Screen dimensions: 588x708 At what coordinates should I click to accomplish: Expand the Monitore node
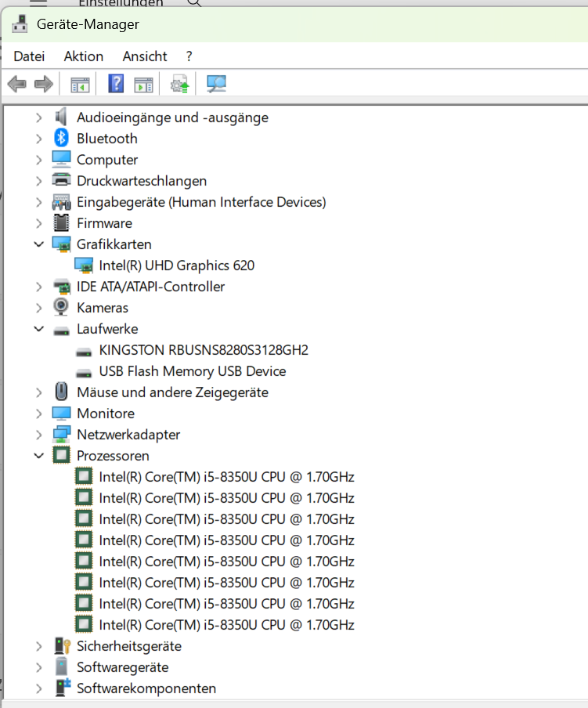[x=39, y=414]
